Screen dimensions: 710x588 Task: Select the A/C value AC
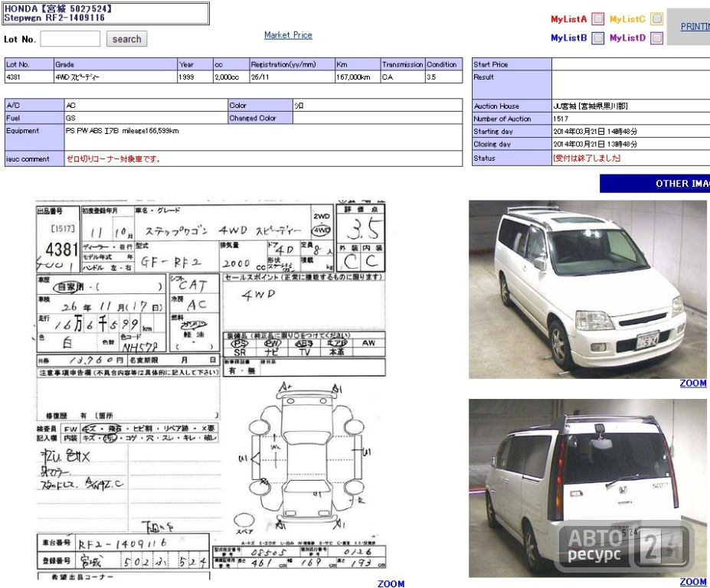tap(70, 105)
